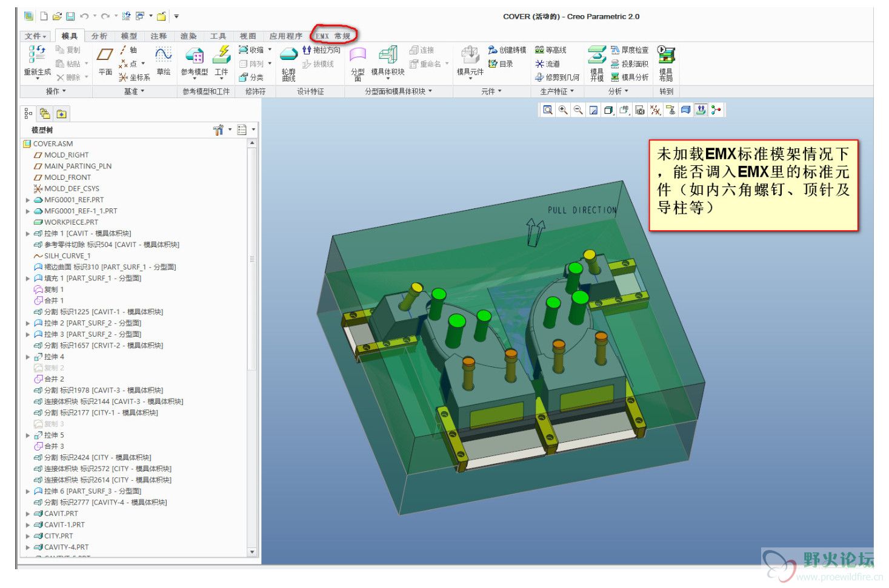Open the saved views camera icon
Image resolution: width=889 pixels, height=588 pixels.
(639, 110)
